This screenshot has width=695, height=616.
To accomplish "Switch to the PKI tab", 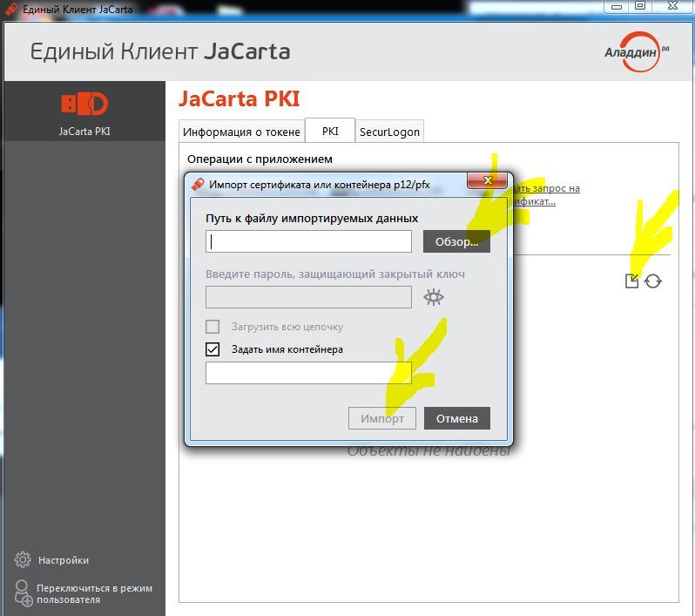I will tap(330, 131).
